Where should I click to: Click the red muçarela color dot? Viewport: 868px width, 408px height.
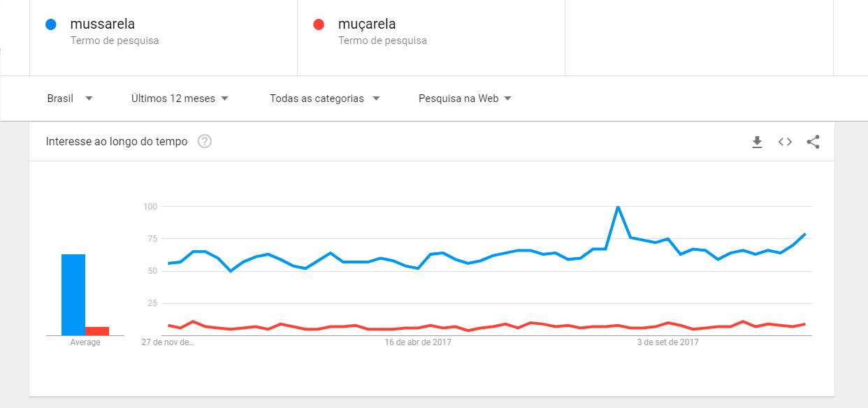(319, 24)
